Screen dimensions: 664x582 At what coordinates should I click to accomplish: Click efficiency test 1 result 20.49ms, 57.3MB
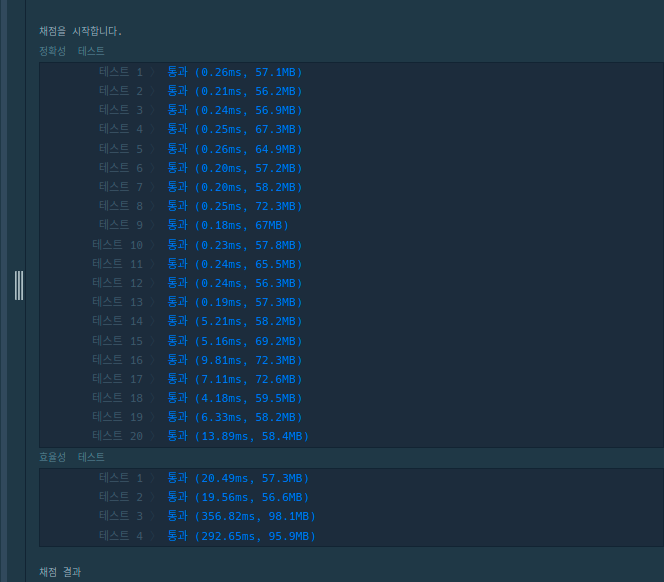click(x=238, y=478)
